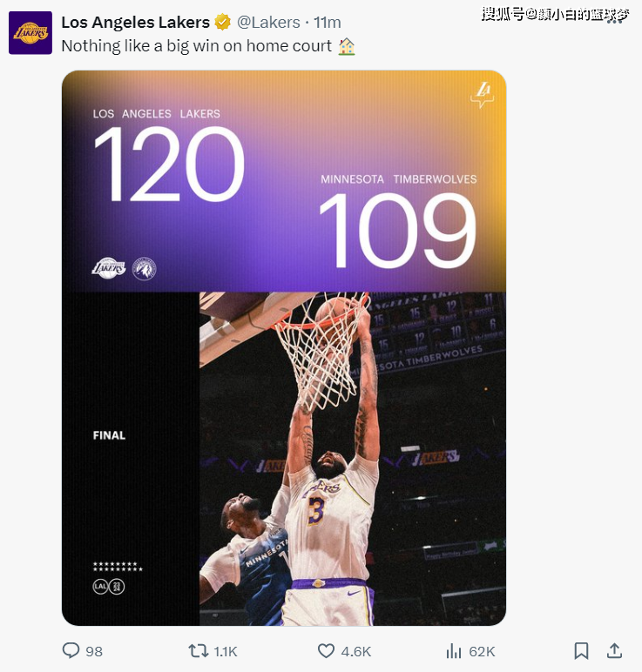Click the 98 replies count
642x672 pixels.
click(94, 651)
